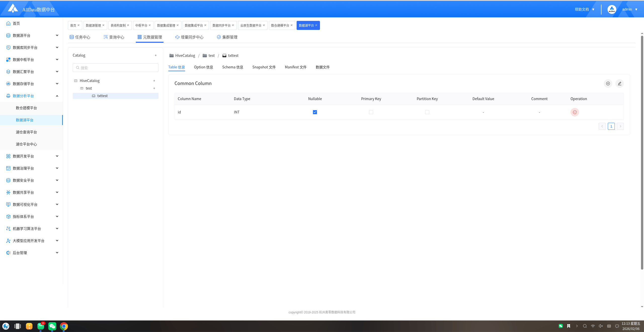Viewport: 644px width, 332px height.
Task: Open the admin user dropdown
Action: coord(629,9)
